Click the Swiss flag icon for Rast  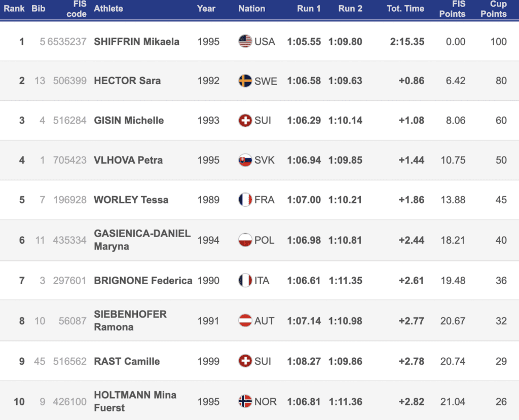point(245,361)
